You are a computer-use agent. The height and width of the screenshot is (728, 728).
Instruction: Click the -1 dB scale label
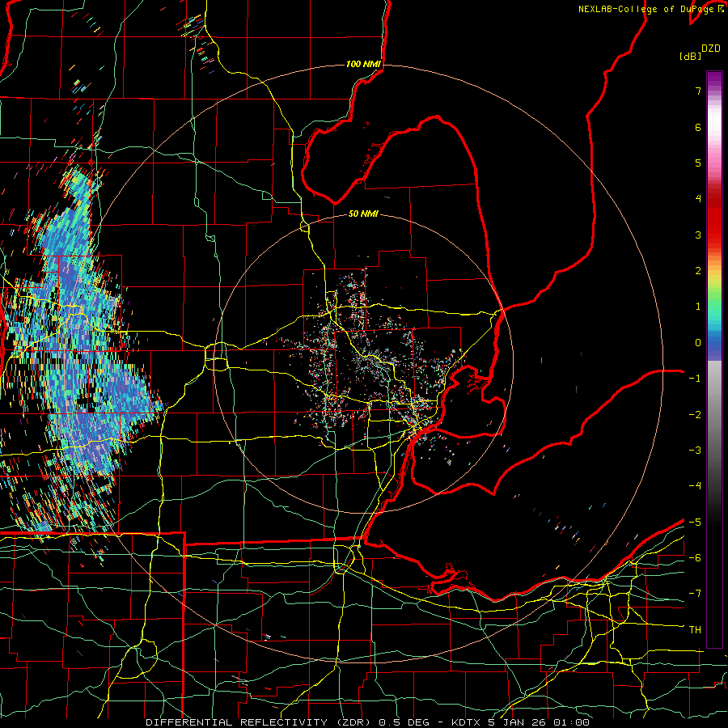[695, 379]
